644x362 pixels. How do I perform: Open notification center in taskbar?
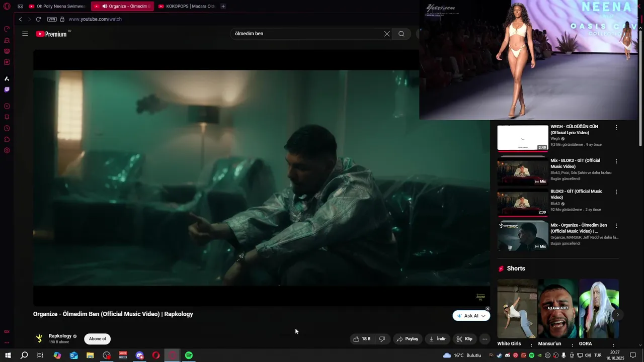pyautogui.click(x=633, y=355)
